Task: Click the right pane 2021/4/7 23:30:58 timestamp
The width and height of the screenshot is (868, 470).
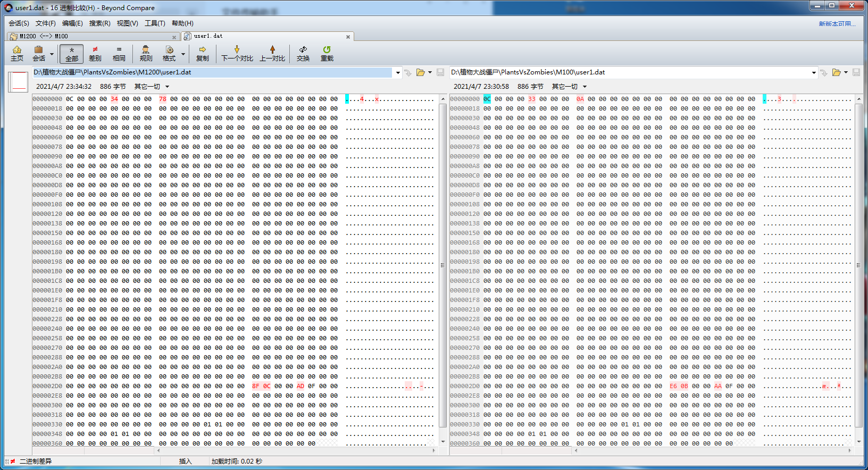Action: pyautogui.click(x=481, y=87)
